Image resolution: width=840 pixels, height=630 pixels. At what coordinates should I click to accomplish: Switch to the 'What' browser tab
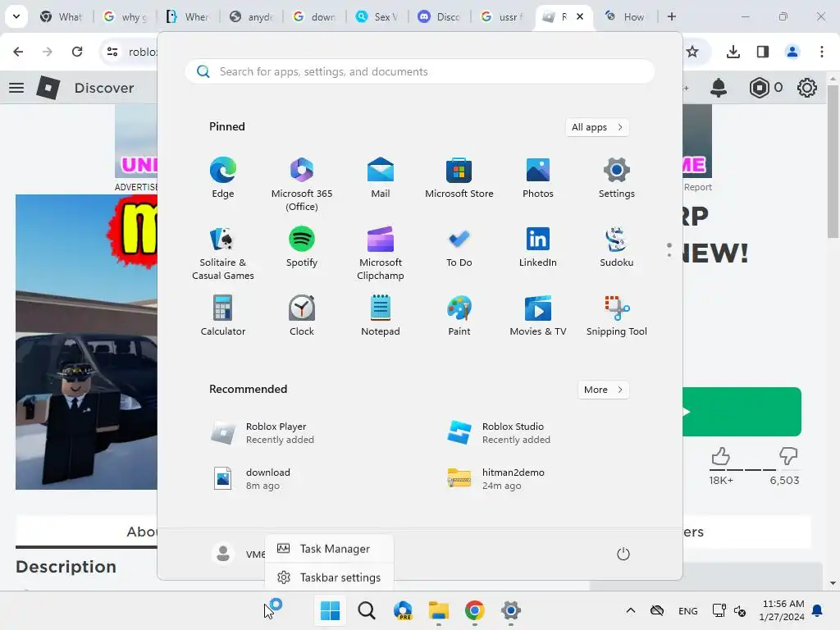pyautogui.click(x=62, y=16)
